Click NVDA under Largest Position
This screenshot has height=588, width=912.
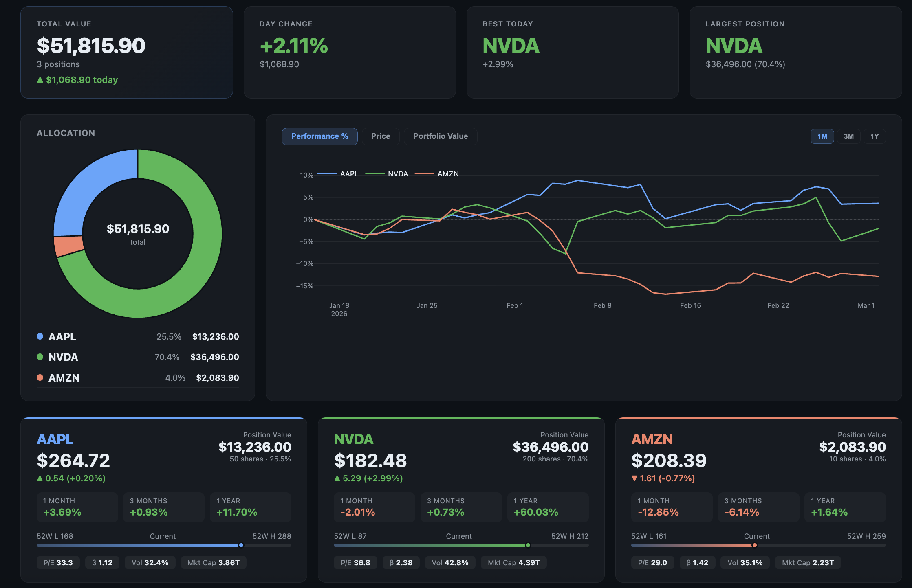[734, 46]
